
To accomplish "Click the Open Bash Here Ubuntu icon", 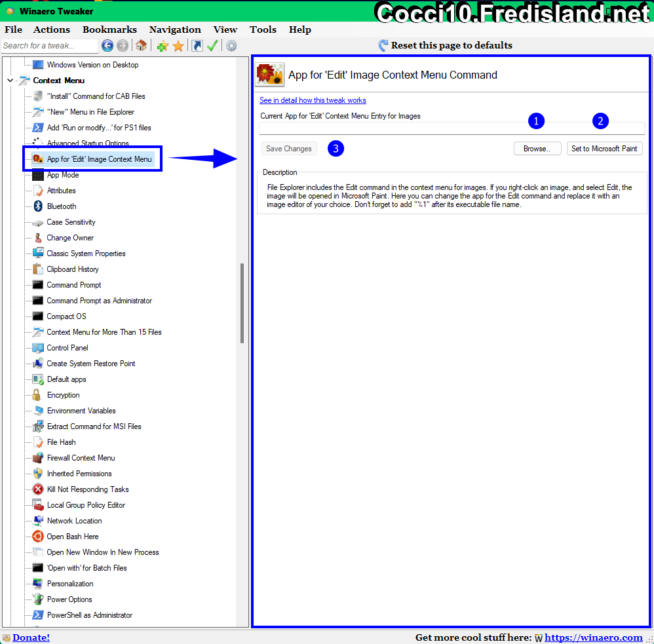I will [x=38, y=537].
